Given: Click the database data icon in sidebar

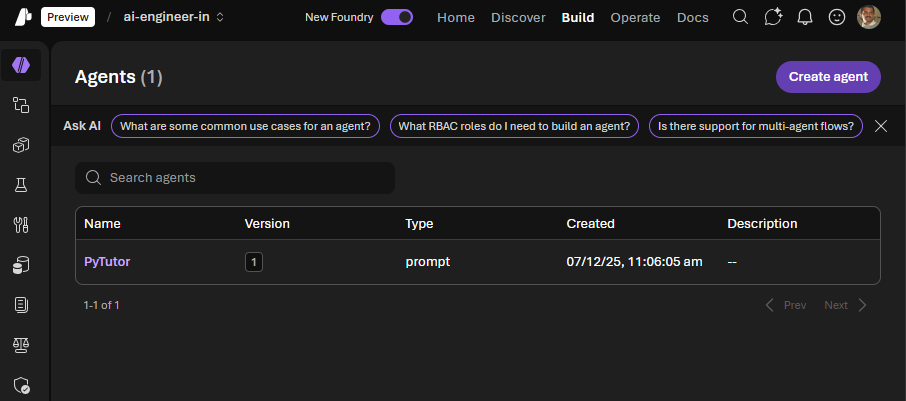Looking at the screenshot, I should tap(21, 265).
